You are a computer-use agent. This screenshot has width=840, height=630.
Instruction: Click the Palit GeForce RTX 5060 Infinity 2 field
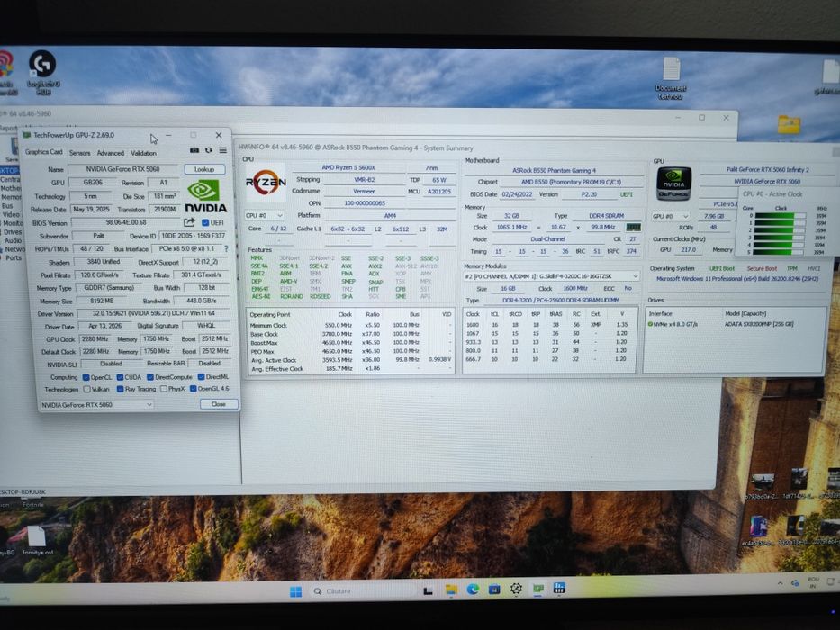(768, 169)
